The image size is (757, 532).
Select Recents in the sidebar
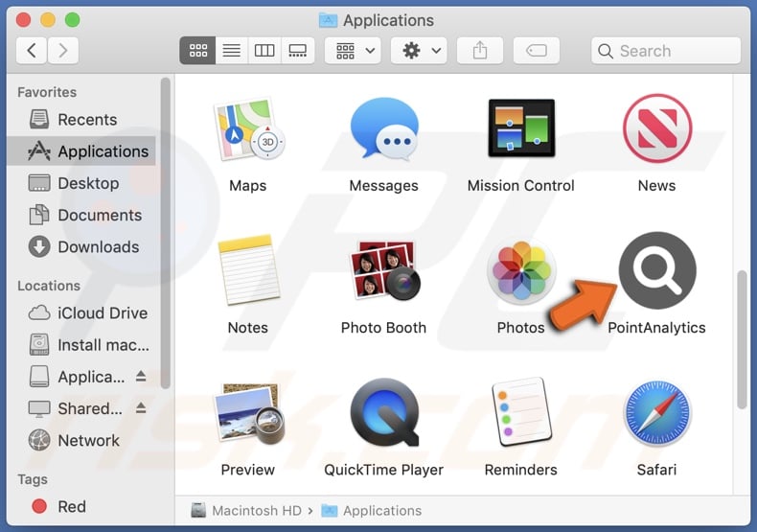coord(81,119)
